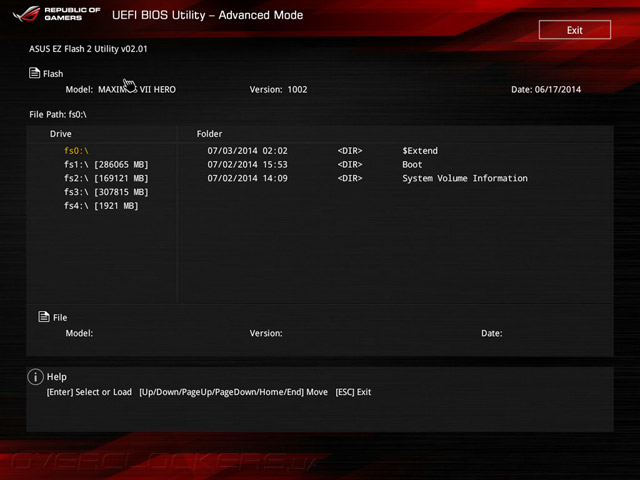Select drive fs3:\ [307815 MB]
Screen dimensions: 640x480
click(x=106, y=192)
